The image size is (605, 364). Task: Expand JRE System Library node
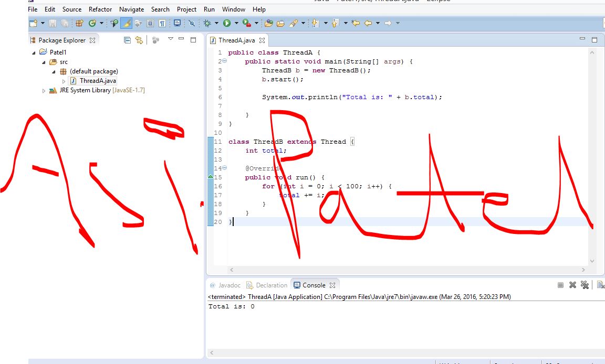pyautogui.click(x=44, y=91)
